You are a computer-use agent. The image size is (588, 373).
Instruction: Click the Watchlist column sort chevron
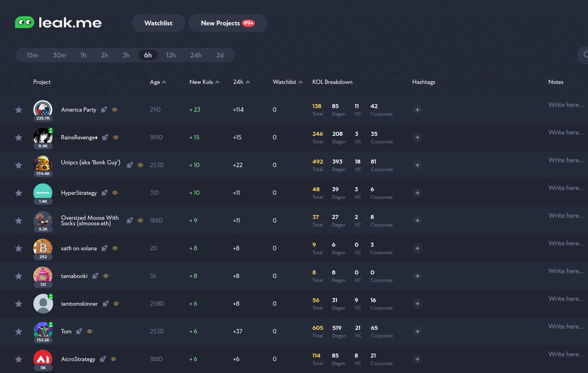pyautogui.click(x=299, y=82)
